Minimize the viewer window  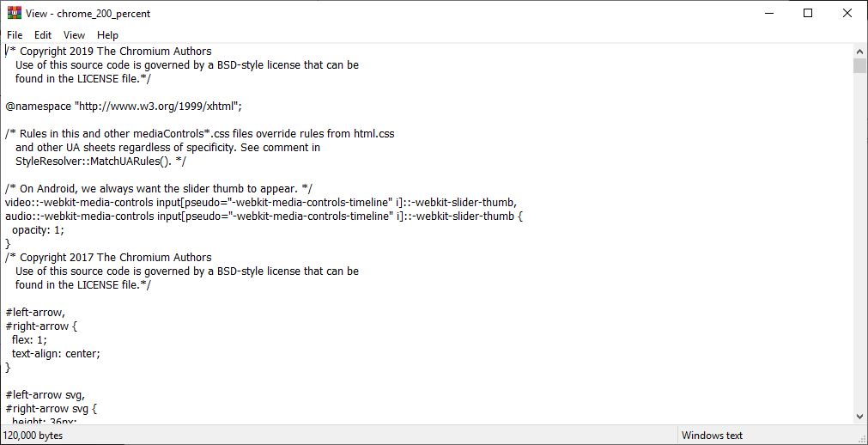point(768,13)
